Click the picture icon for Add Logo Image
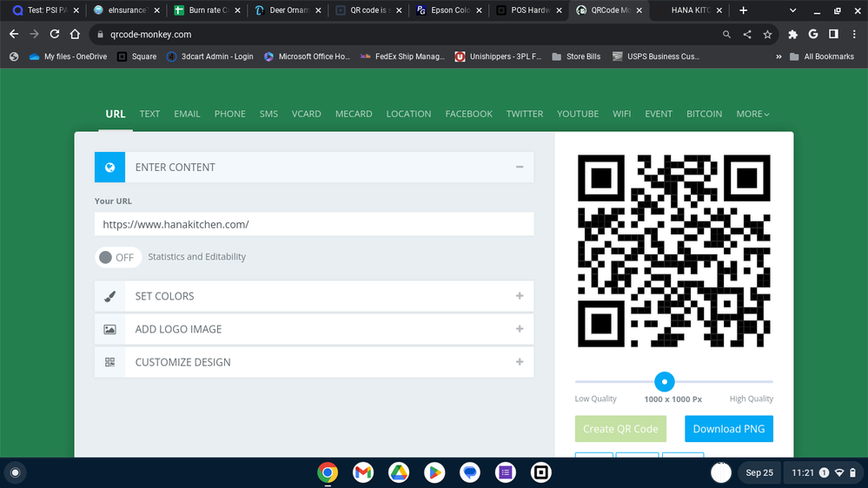Screen dimensions: 868x488 109,329
